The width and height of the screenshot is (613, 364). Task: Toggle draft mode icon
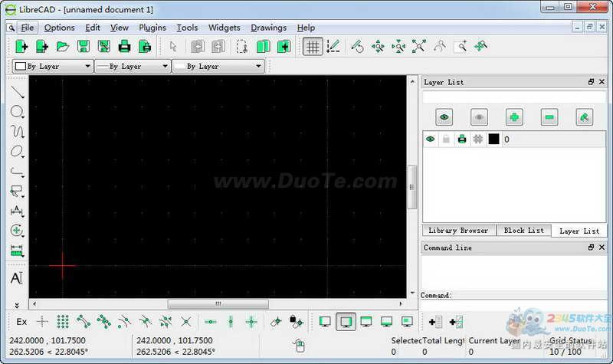click(333, 47)
